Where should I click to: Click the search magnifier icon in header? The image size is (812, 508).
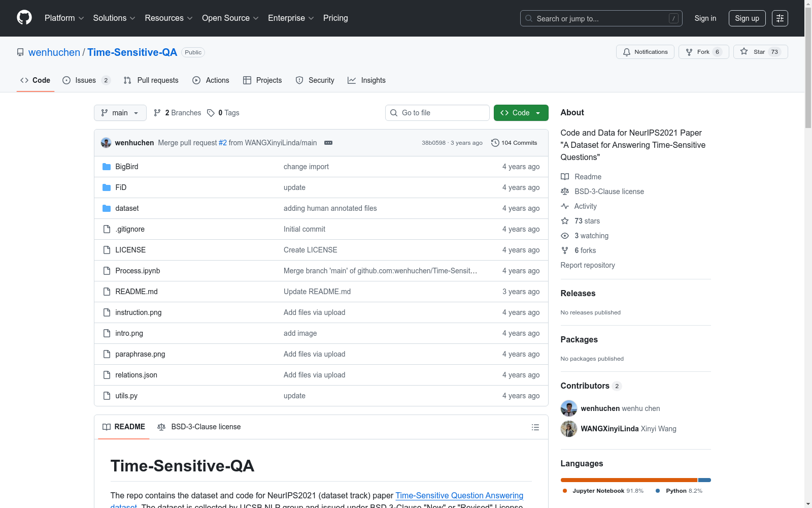point(529,18)
